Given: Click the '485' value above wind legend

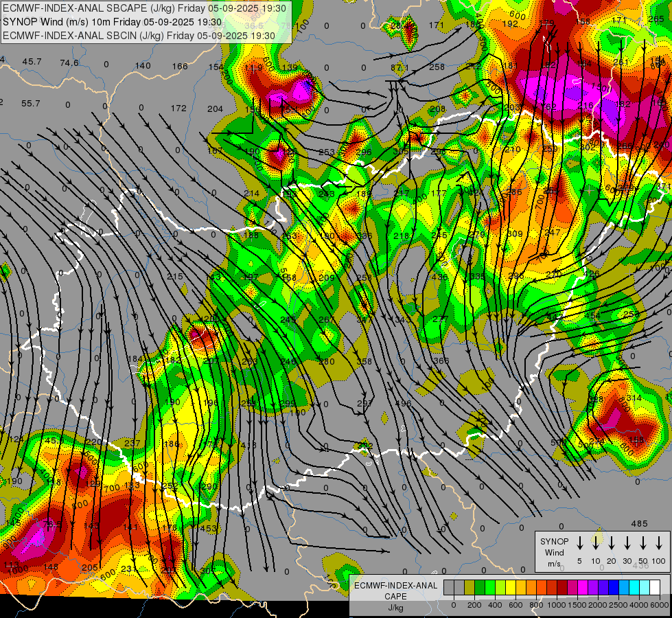Looking at the screenshot, I should [x=640, y=524].
